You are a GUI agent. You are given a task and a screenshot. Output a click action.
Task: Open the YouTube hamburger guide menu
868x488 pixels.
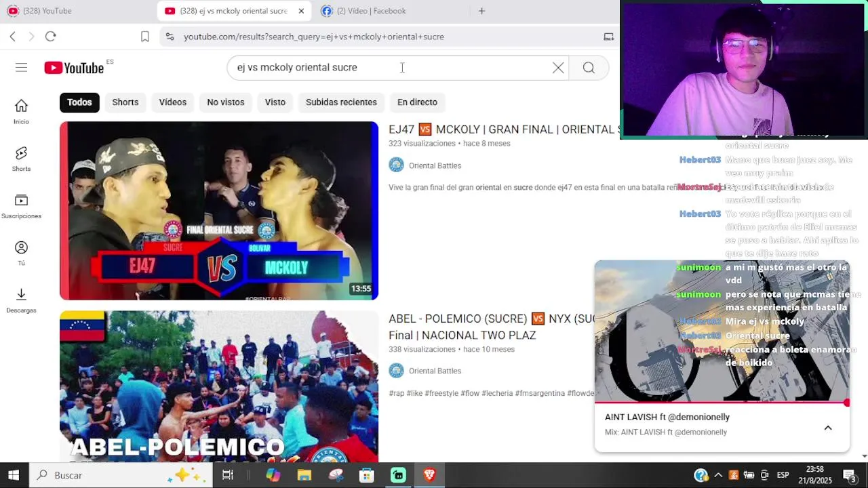pos(21,67)
